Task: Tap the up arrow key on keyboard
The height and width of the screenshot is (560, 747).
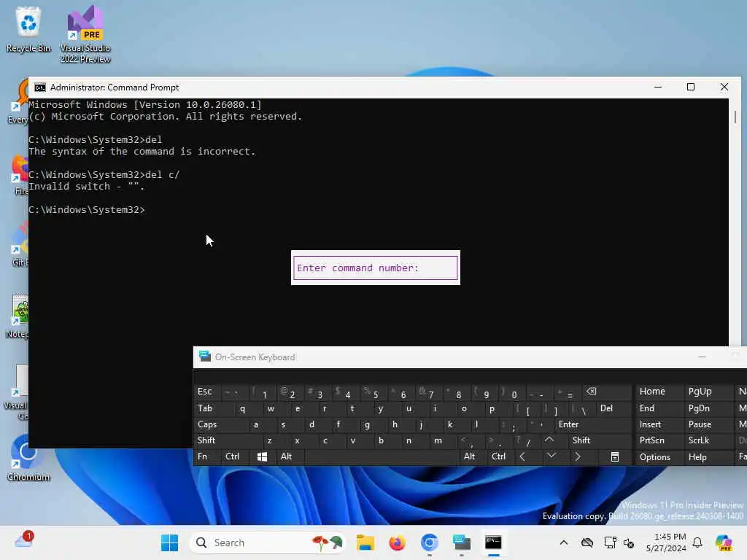Action: [x=549, y=440]
